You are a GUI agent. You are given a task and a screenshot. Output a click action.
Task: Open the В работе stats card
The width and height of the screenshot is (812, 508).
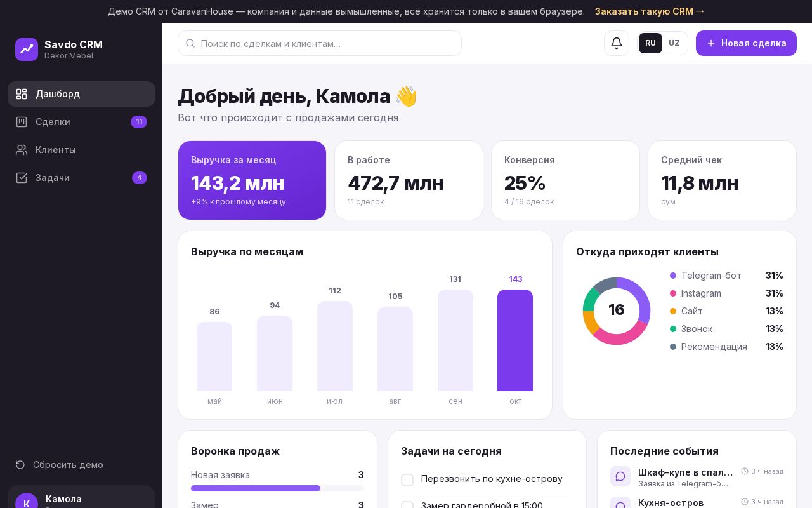[x=409, y=180]
